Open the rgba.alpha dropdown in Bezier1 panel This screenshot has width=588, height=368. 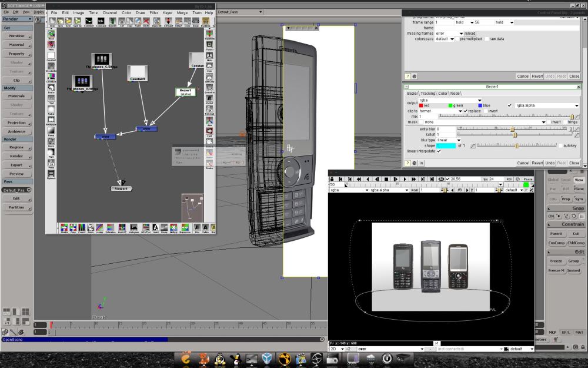click(x=547, y=105)
